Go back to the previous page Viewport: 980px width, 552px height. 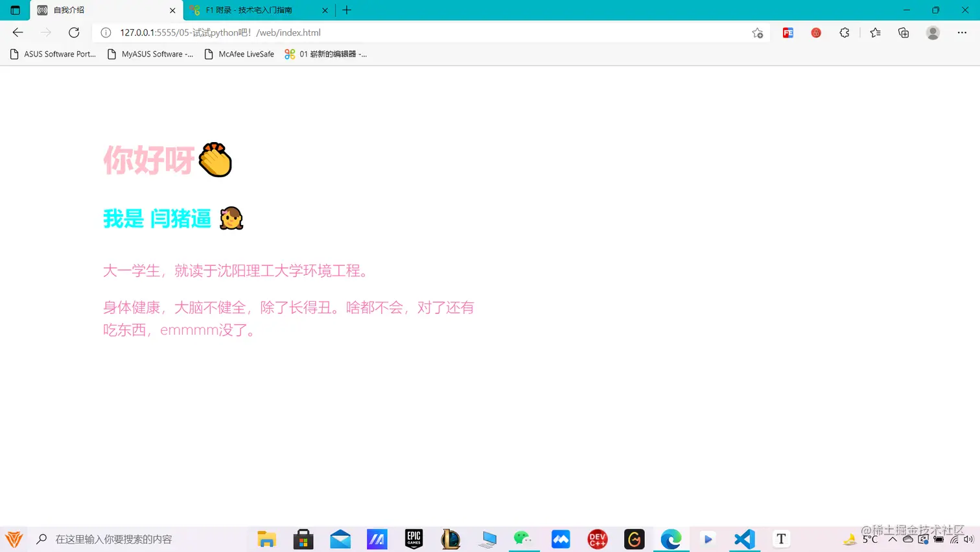pos(17,32)
